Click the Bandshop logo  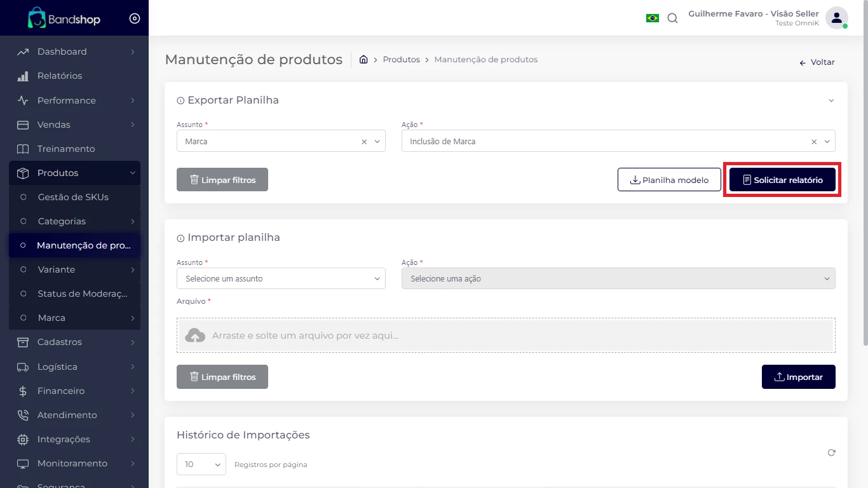(64, 18)
